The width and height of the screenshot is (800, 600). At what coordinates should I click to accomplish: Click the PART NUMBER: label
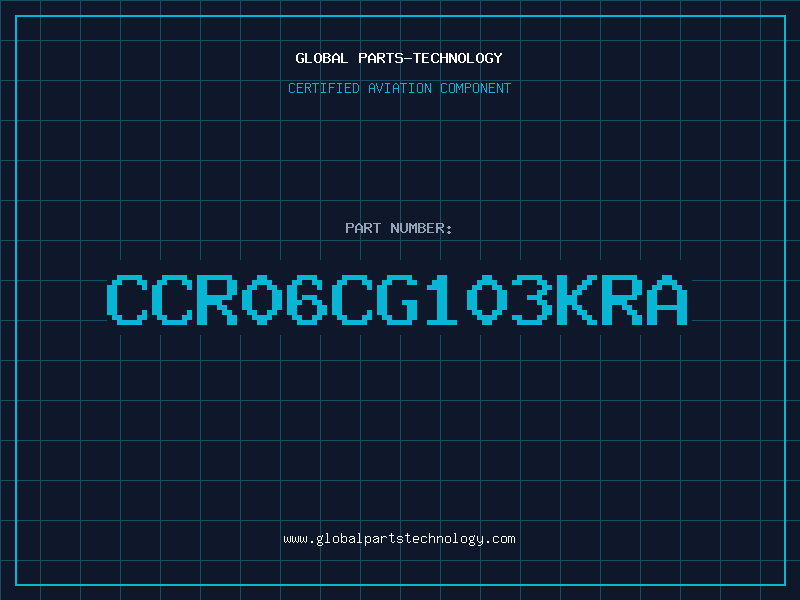[399, 228]
